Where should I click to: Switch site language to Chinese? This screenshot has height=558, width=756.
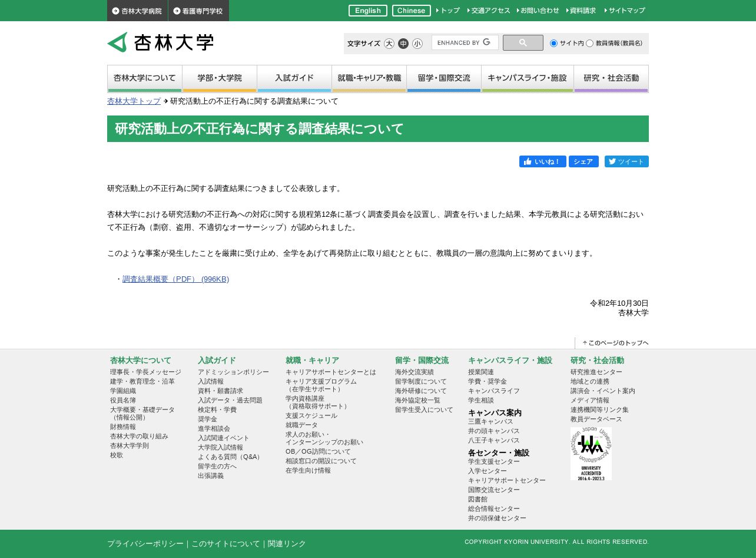click(x=412, y=11)
